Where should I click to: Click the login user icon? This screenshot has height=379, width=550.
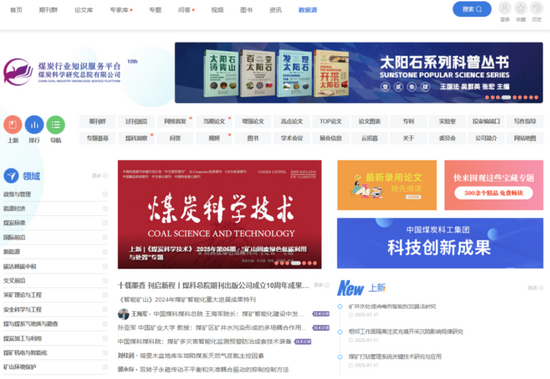(505, 8)
